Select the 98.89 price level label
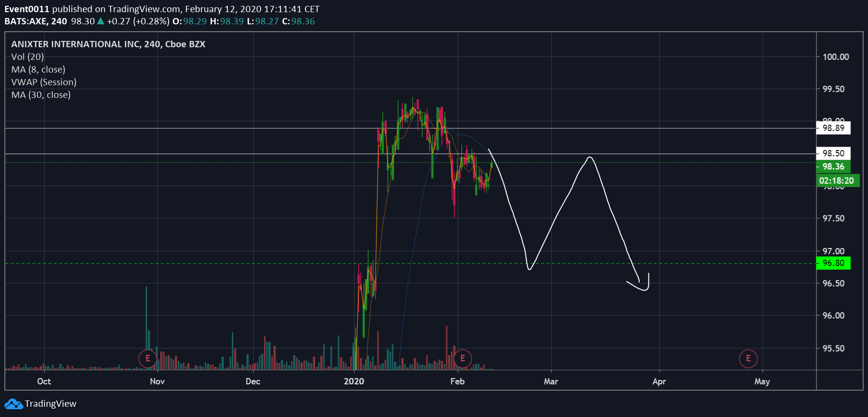 pyautogui.click(x=833, y=128)
